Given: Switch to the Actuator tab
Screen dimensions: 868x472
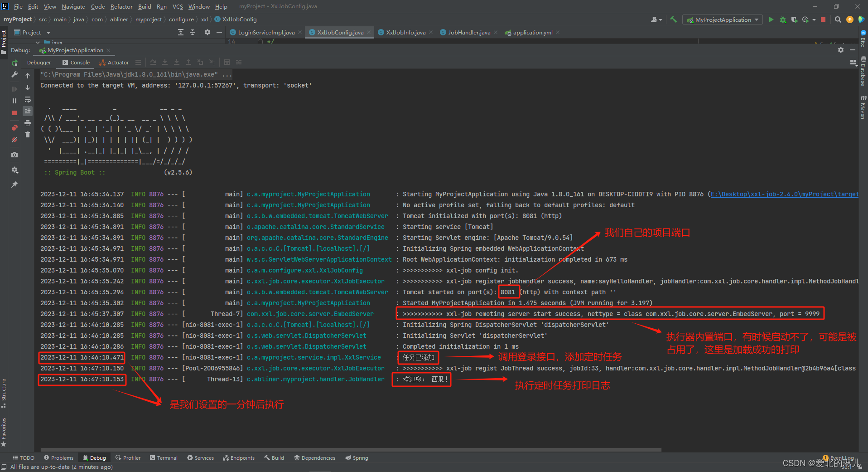Looking at the screenshot, I should pos(114,63).
